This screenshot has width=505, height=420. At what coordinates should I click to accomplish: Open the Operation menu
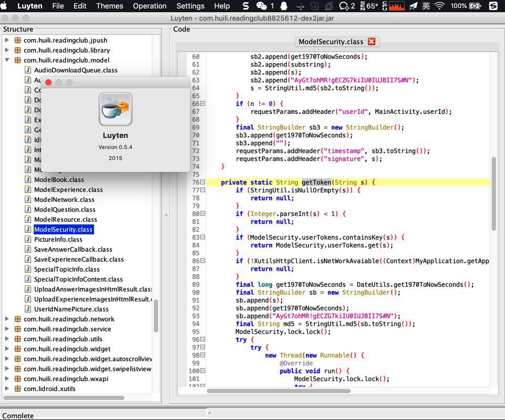(x=150, y=6)
